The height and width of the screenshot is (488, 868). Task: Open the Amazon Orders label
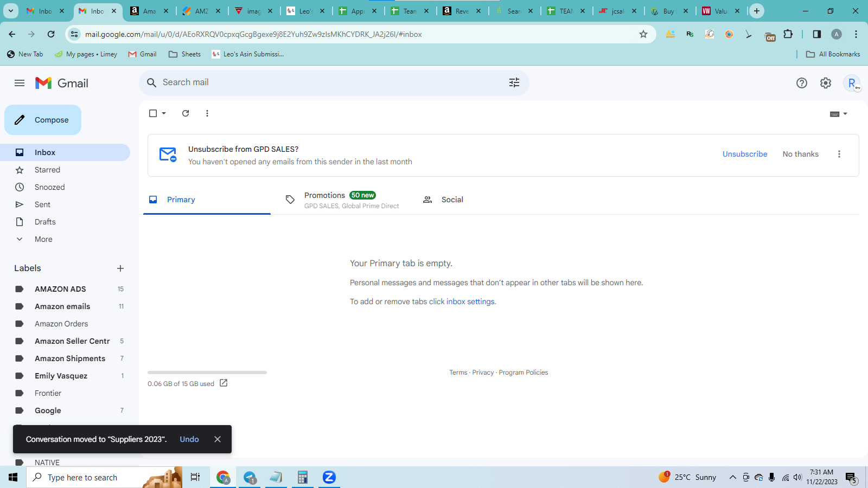[x=65, y=324]
